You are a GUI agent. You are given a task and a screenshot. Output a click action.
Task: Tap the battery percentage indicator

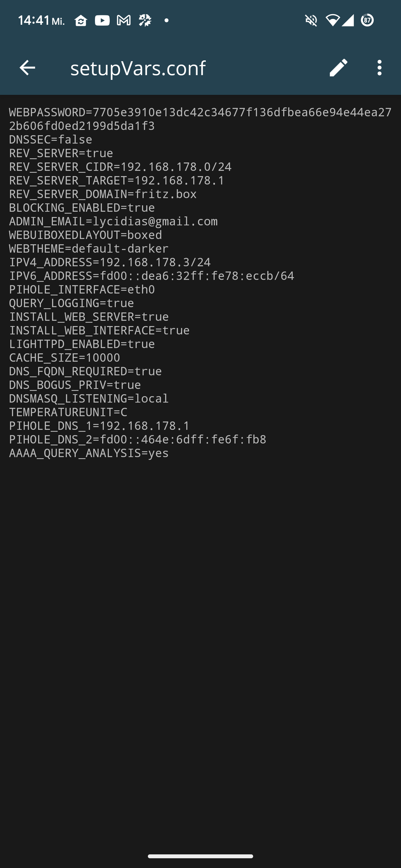point(367,20)
